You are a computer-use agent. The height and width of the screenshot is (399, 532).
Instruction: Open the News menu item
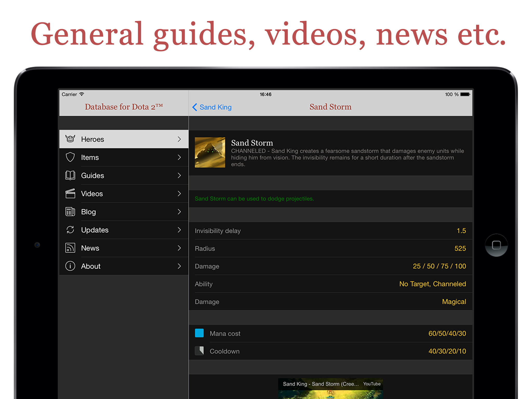coord(124,248)
